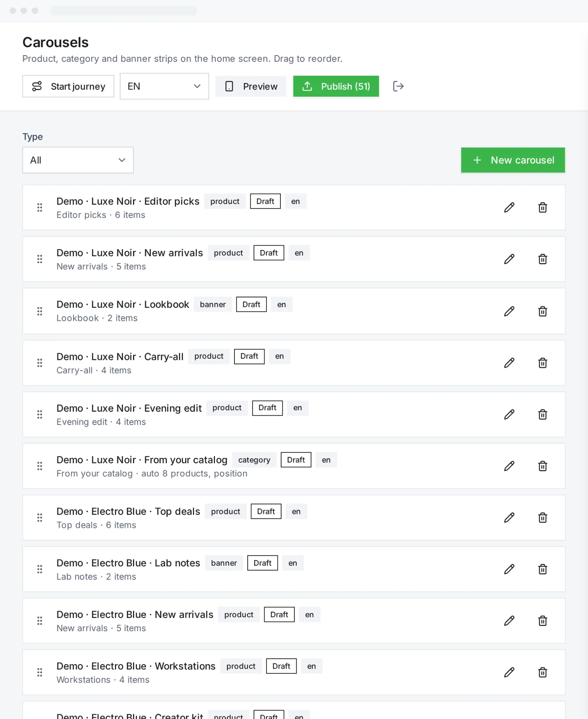This screenshot has width=588, height=719.
Task: Click the Draft badge on Lab notes
Action: click(262, 563)
